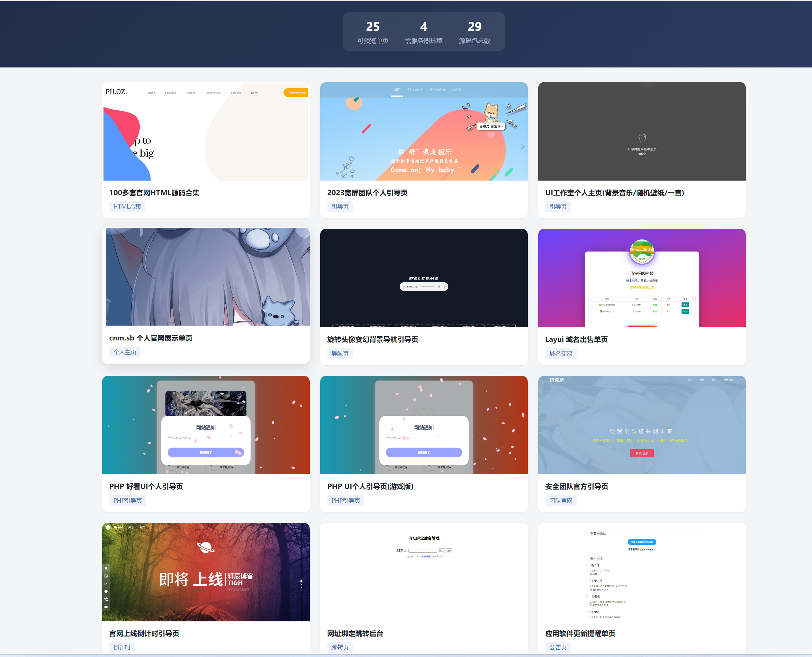This screenshot has height=657, width=812.
Task: Click the 可预览单页 count of 25
Action: pos(373,27)
